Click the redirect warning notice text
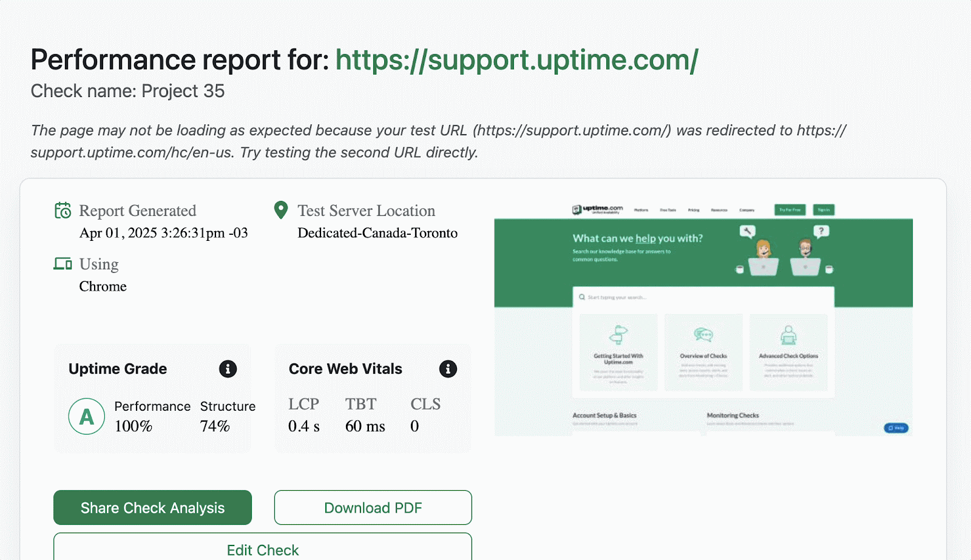Screen dimensions: 971x560 (438, 141)
